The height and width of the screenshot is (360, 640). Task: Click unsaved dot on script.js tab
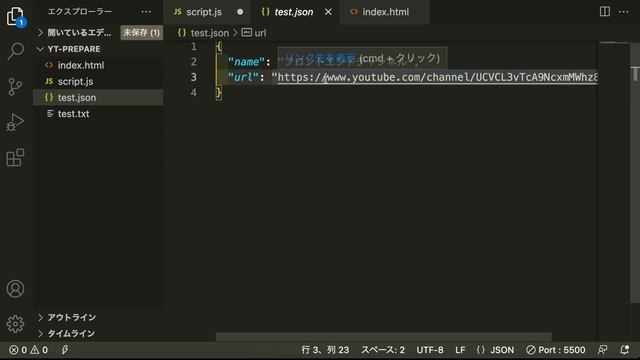pos(240,12)
